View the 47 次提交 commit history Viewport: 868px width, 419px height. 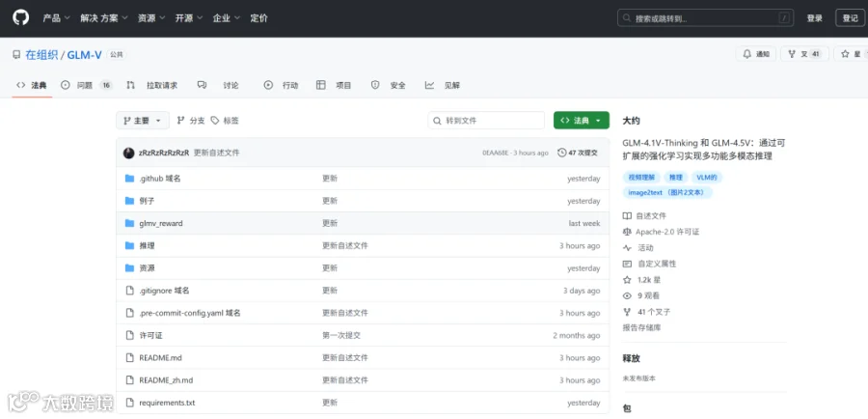(578, 153)
